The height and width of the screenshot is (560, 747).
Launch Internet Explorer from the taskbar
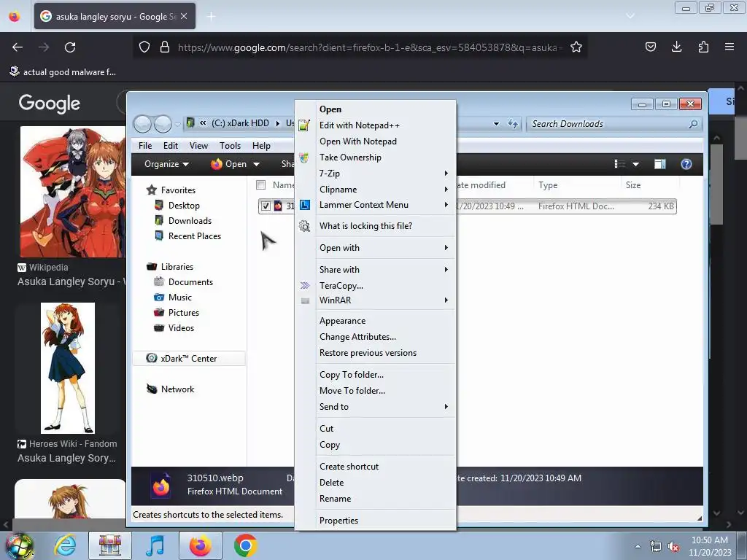[65, 545]
